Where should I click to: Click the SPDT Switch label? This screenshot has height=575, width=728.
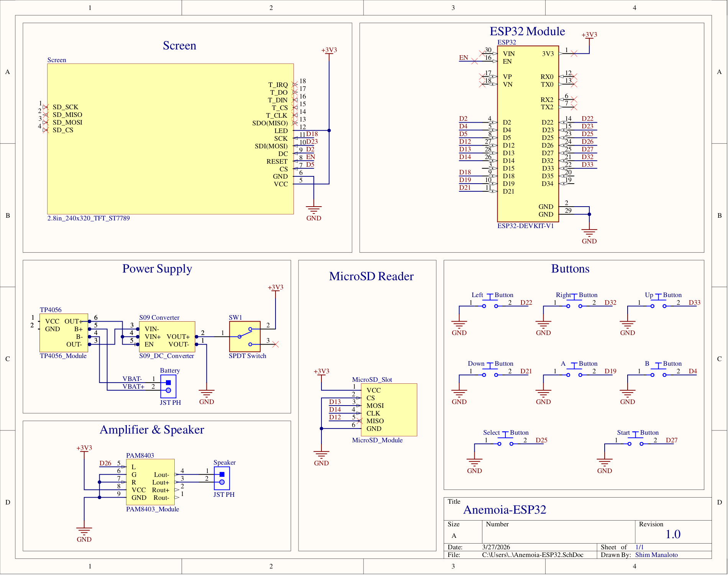[248, 356]
